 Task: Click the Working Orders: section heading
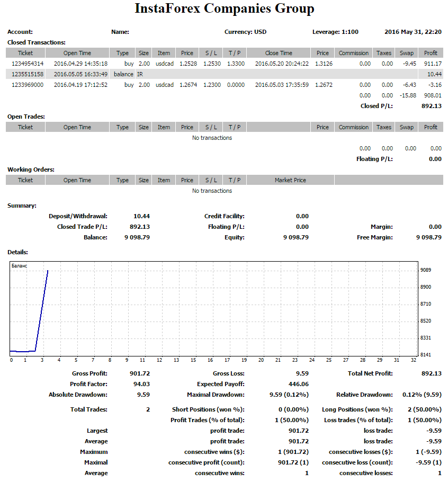click(x=31, y=169)
